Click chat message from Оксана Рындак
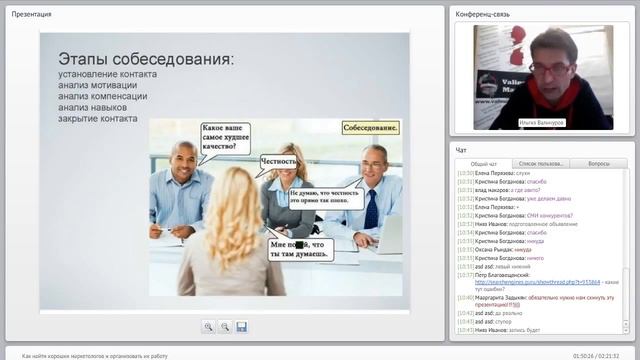The height and width of the screenshot is (360, 640). [x=494, y=249]
